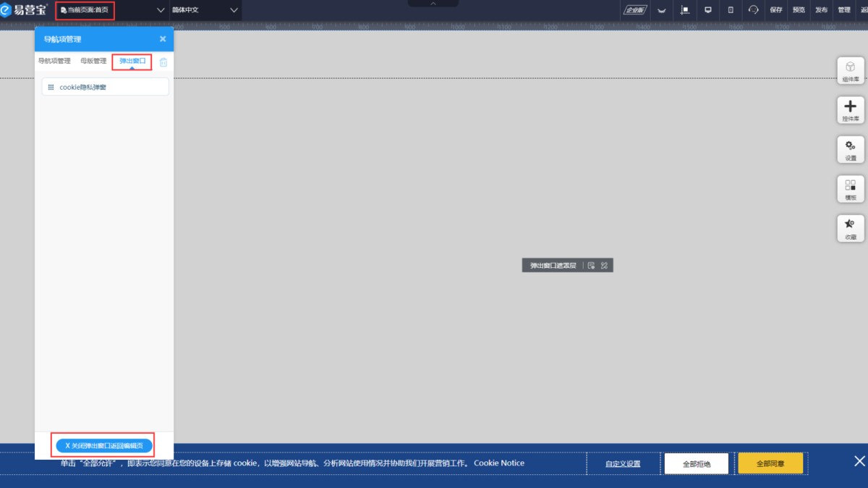Screen dimensions: 868x488
Task: Open the 管理 menu in the top bar
Action: point(844,10)
